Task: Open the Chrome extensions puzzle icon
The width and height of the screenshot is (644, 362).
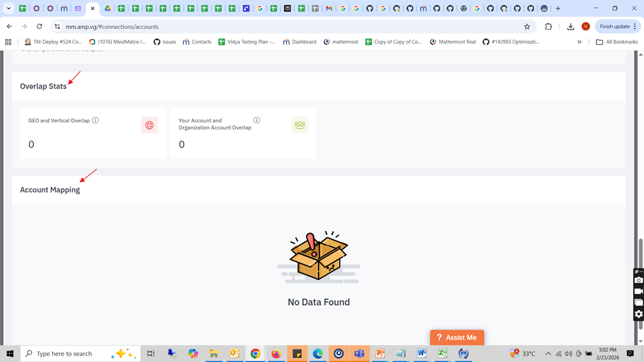Action: point(548,26)
